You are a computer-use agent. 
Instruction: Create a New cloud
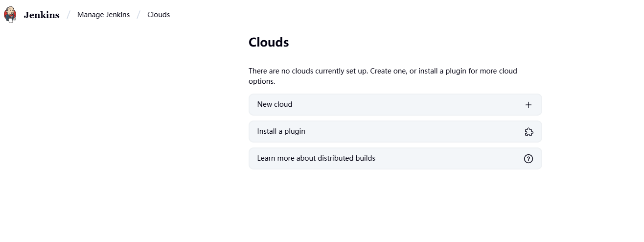395,104
